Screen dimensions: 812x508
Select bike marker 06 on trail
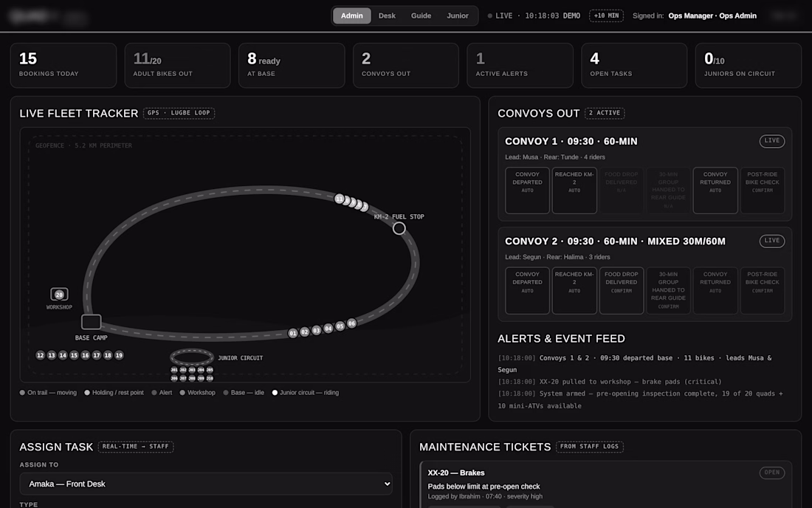tap(351, 323)
